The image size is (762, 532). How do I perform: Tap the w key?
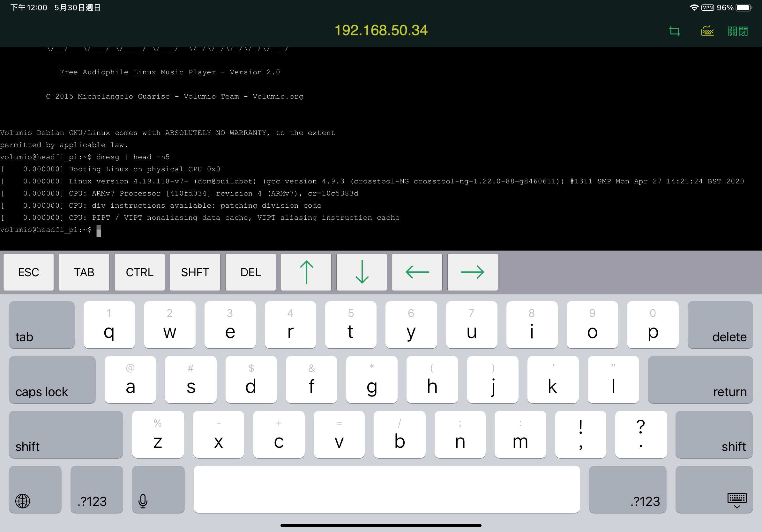(x=169, y=325)
